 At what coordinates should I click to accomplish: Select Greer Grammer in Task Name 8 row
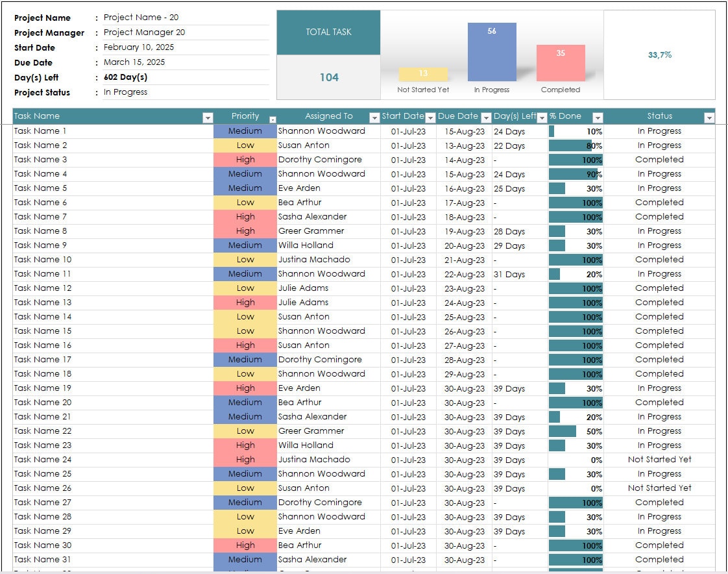[329, 231]
